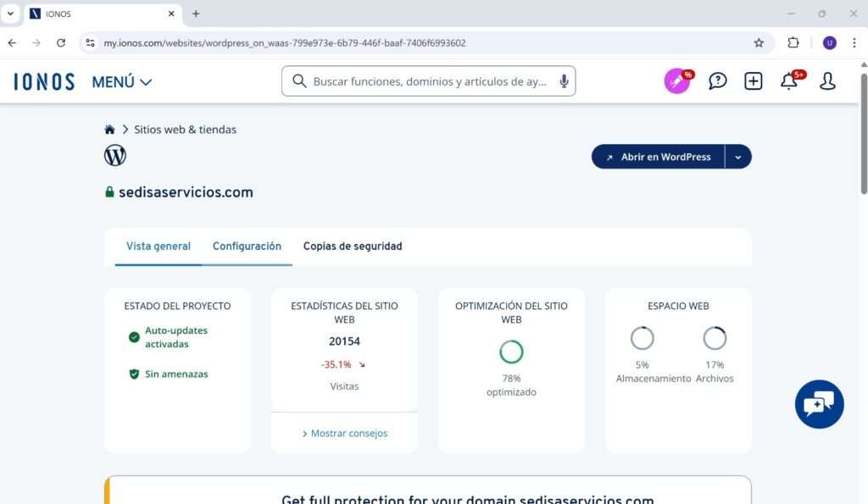Click the red downward trend arrow
868x504 pixels.
tap(362, 364)
